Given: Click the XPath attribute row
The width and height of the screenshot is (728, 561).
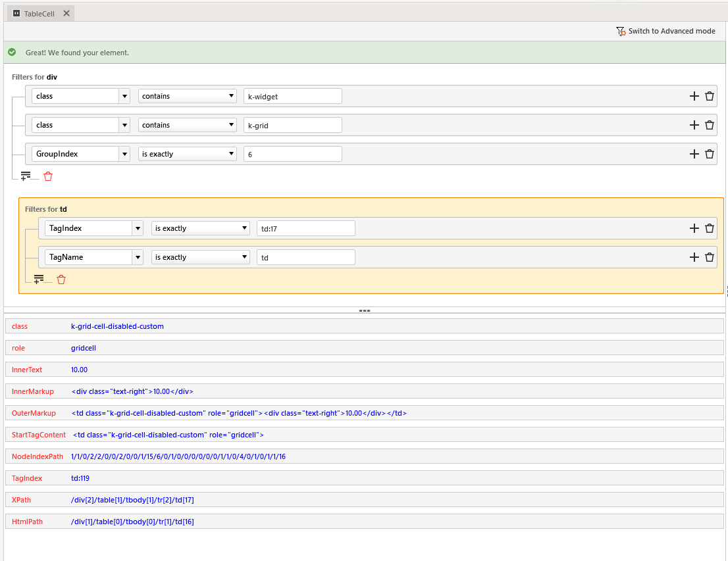Looking at the screenshot, I should (364, 500).
